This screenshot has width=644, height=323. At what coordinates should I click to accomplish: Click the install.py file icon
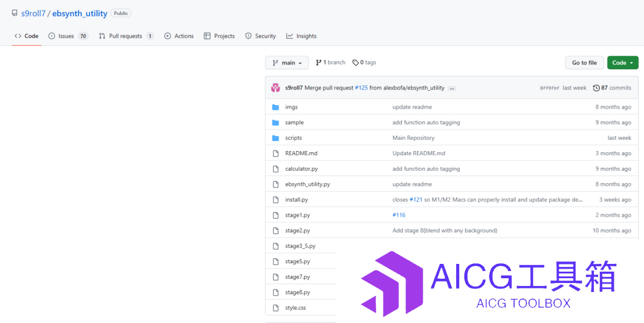coord(275,199)
